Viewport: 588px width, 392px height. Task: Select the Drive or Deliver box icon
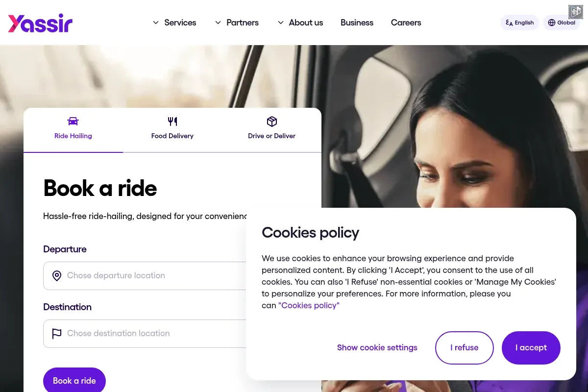pos(272,122)
